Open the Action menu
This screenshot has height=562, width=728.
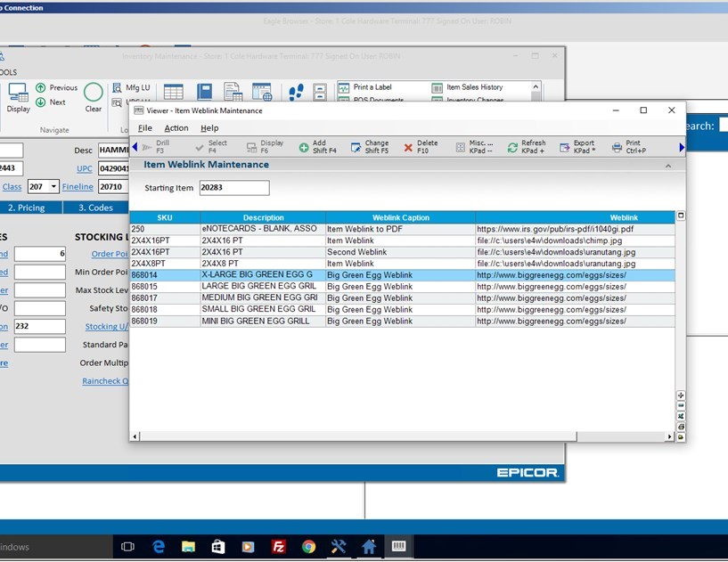coord(176,128)
